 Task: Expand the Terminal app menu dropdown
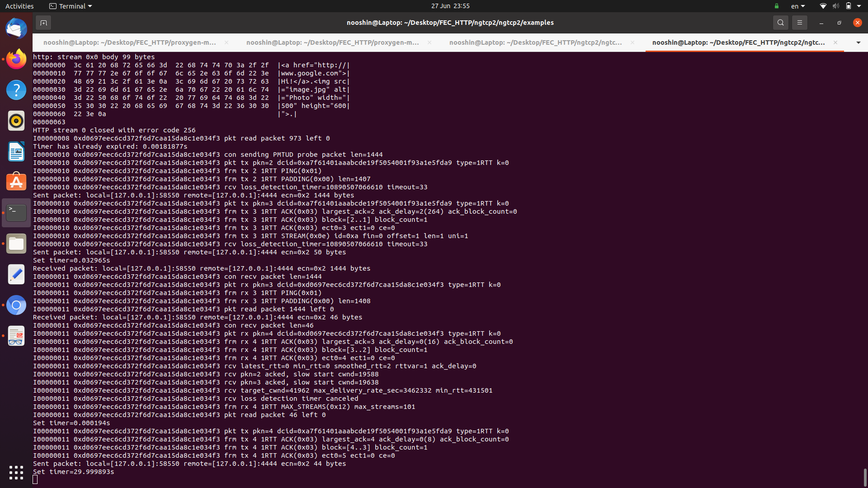71,6
